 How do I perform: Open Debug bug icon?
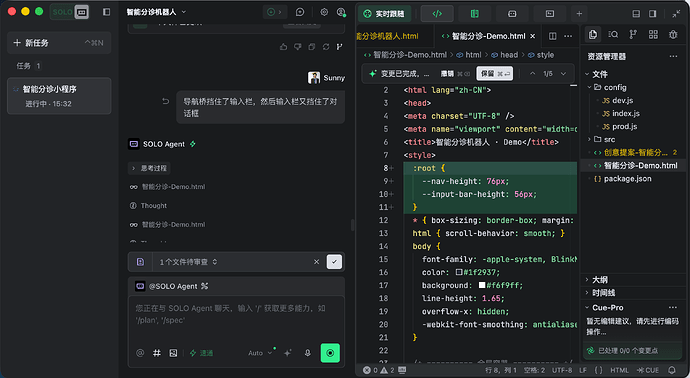(673, 34)
